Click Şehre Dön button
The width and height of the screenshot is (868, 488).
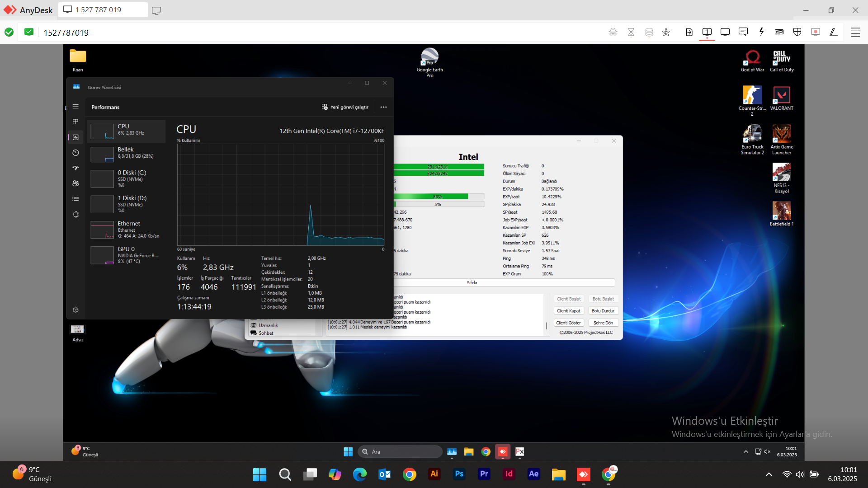[603, 323]
